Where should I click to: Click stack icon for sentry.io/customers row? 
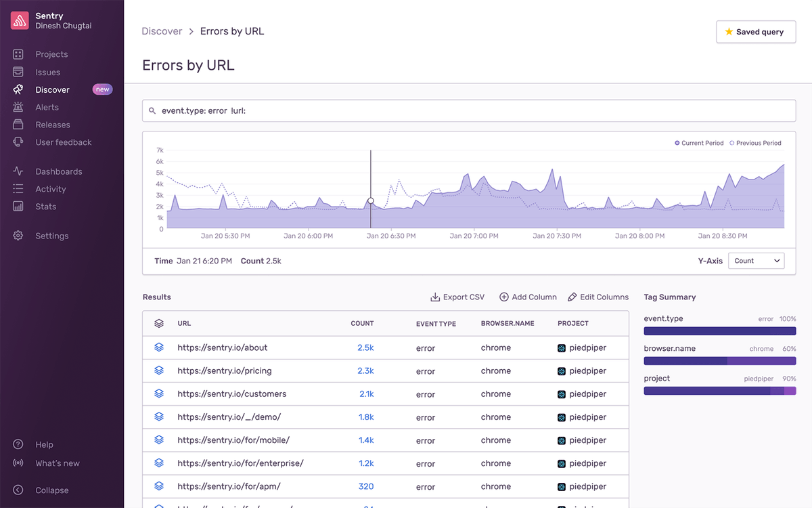[x=159, y=394]
